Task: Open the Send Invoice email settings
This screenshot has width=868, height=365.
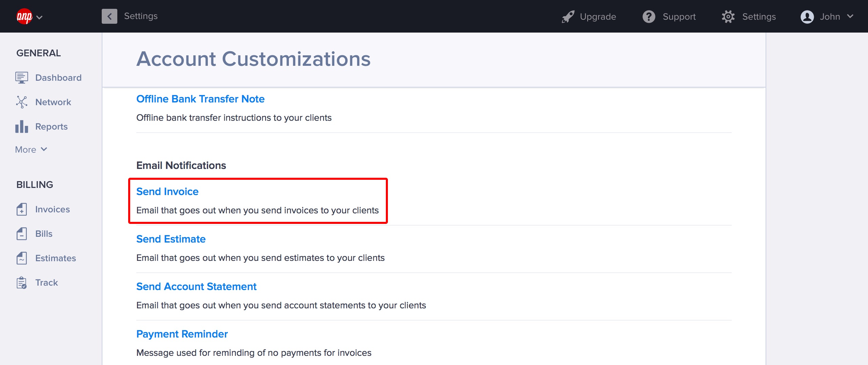Action: pyautogui.click(x=167, y=192)
